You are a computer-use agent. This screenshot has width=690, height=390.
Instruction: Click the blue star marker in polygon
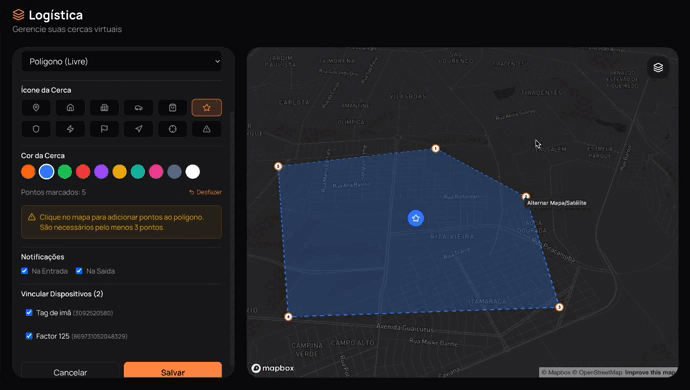coord(415,218)
